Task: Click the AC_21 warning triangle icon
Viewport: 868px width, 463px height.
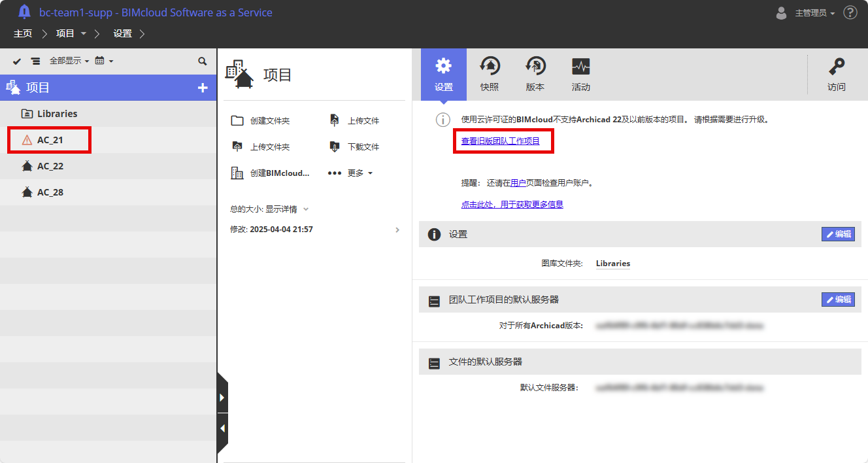Action: coord(27,140)
